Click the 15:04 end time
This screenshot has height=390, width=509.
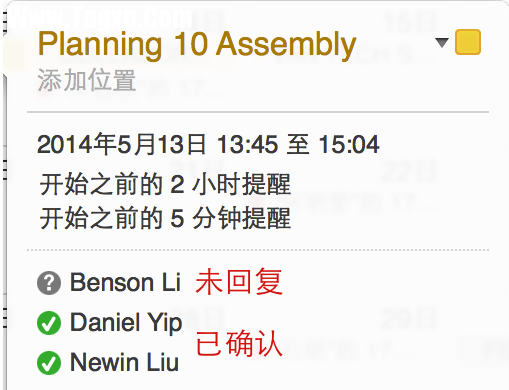[349, 145]
